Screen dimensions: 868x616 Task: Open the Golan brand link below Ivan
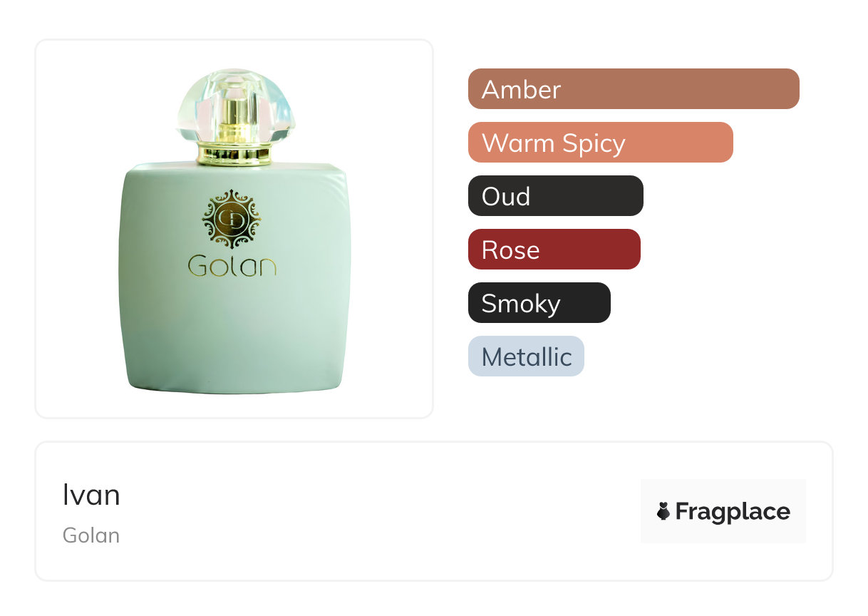91,535
